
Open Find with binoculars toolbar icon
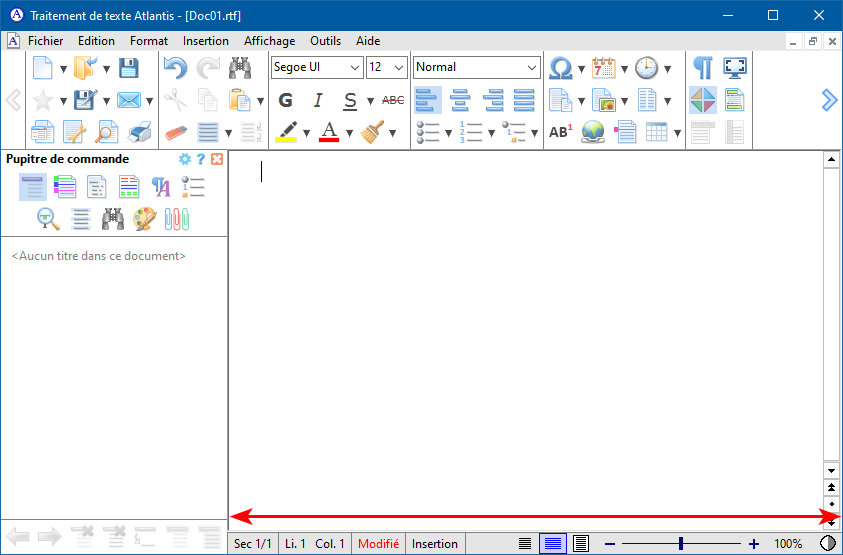(240, 68)
